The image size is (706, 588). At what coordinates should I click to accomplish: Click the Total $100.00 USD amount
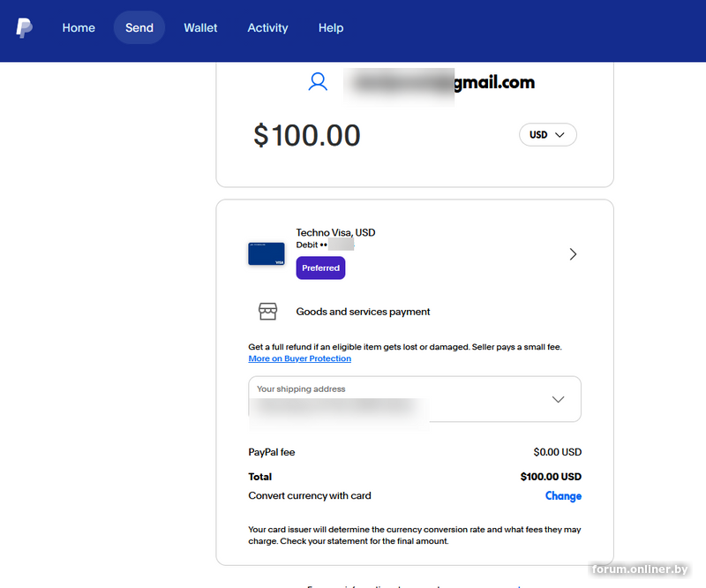pyautogui.click(x=551, y=477)
